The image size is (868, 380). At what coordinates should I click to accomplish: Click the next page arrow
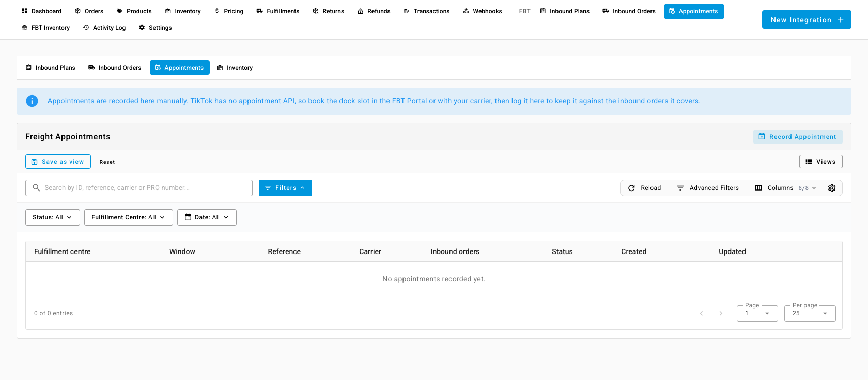point(721,313)
